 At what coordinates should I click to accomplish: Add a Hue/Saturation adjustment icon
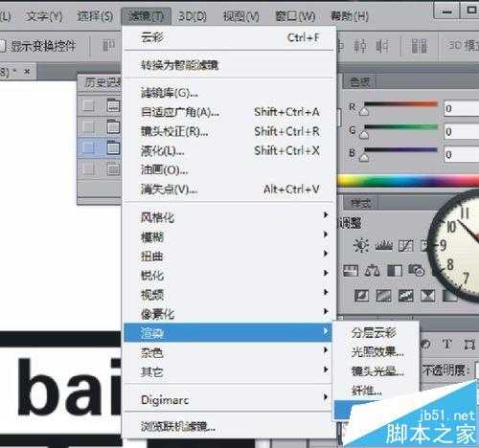(351, 271)
